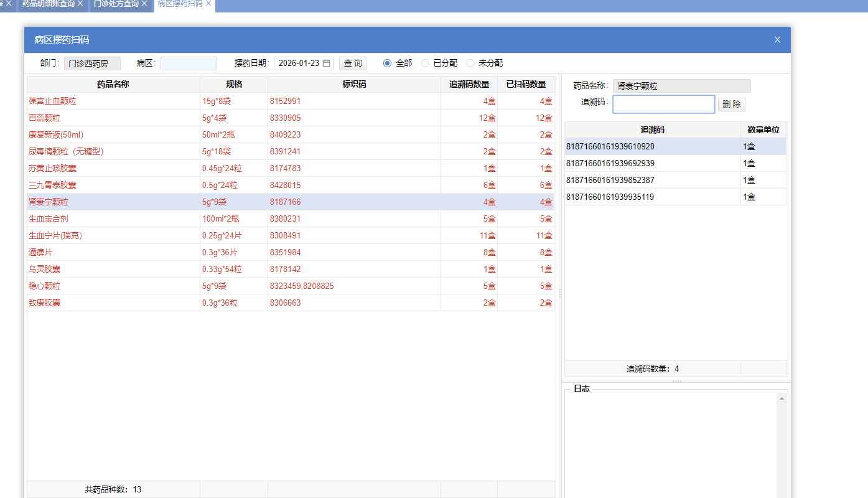Screen dimensions: 868x498
Task: Click the 12盒 trace quantity for 百蕊颗粒
Action: pos(487,118)
